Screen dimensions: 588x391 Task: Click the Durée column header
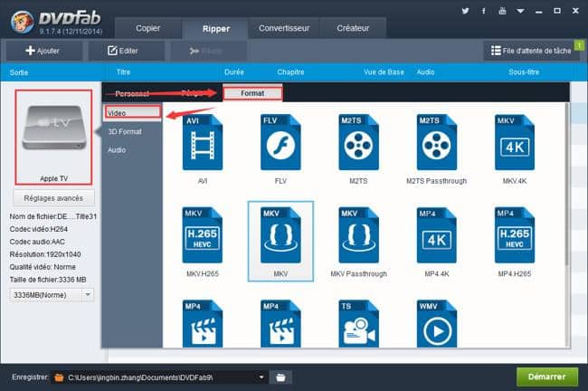(234, 72)
